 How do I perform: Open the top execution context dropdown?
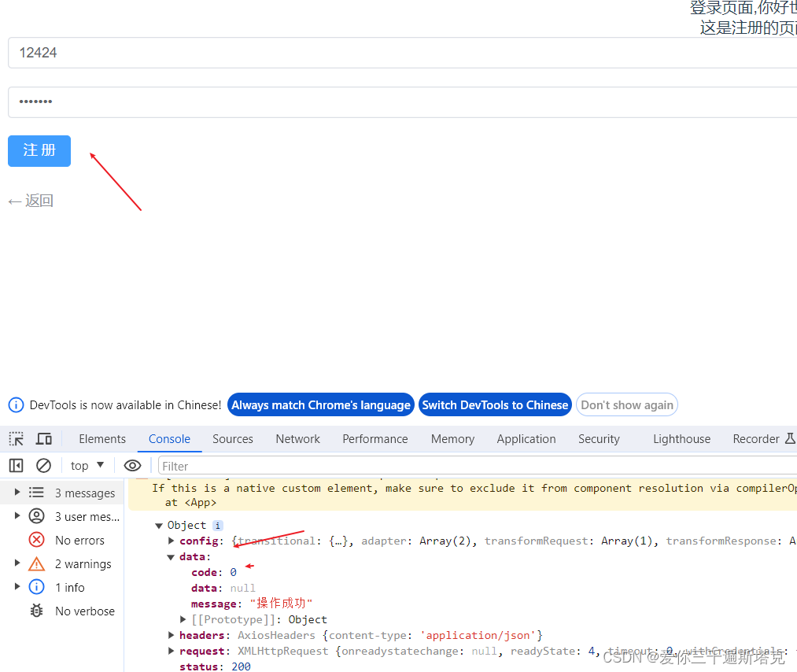pos(87,465)
